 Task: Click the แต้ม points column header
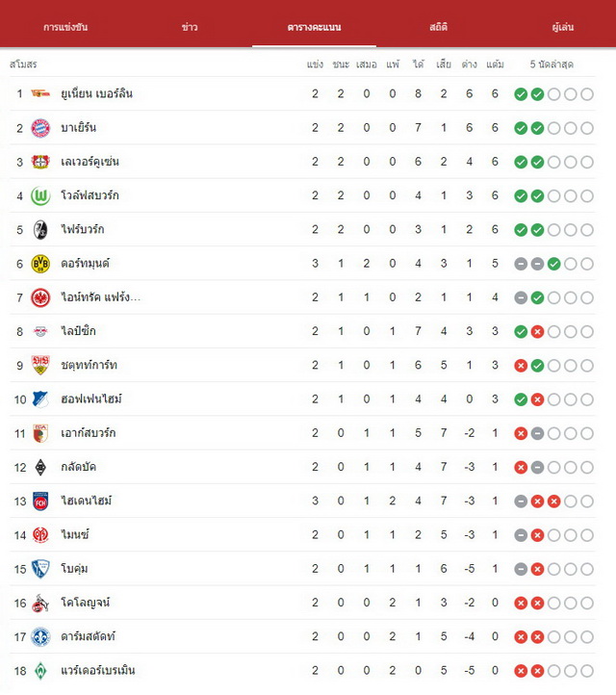click(495, 64)
